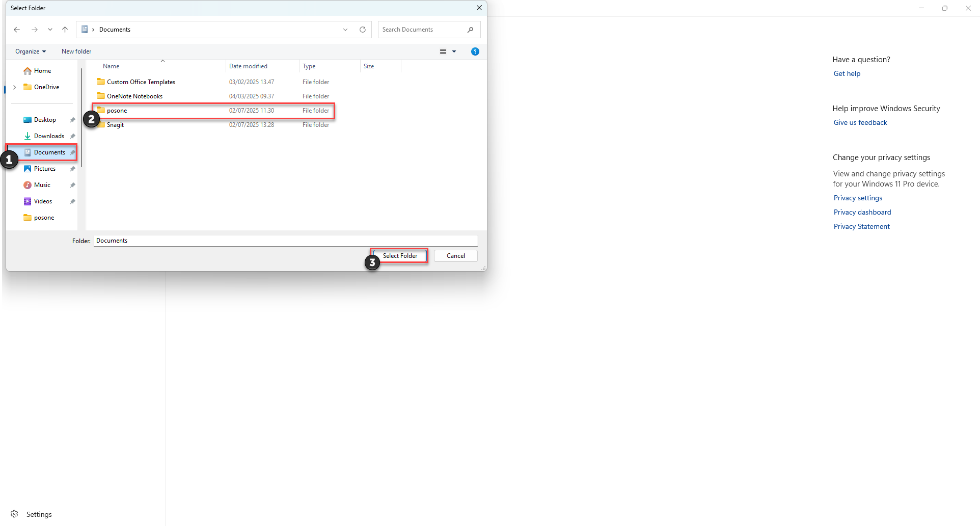Open Desktop in the navigation pane

45,120
